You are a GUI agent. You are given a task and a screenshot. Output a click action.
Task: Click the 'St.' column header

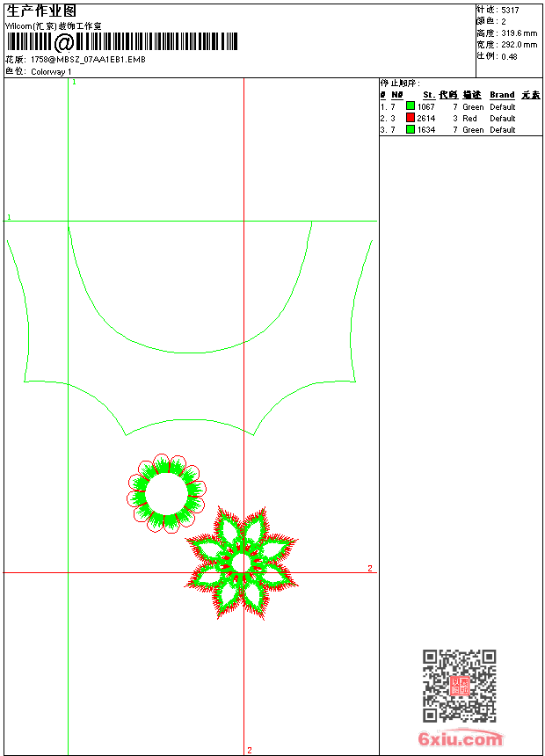click(429, 95)
